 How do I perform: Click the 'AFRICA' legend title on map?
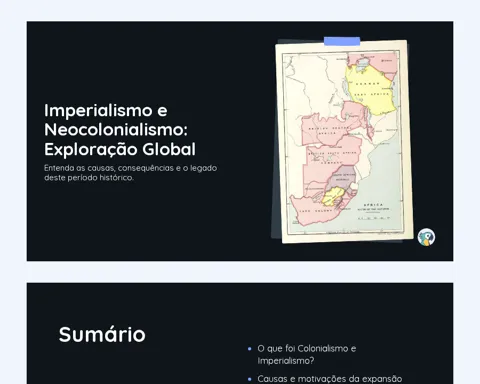point(373,205)
